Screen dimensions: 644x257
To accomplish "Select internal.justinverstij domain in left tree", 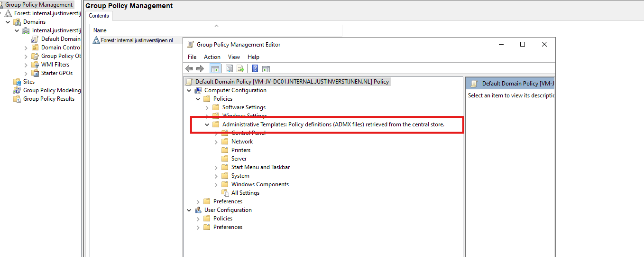I will click(56, 30).
